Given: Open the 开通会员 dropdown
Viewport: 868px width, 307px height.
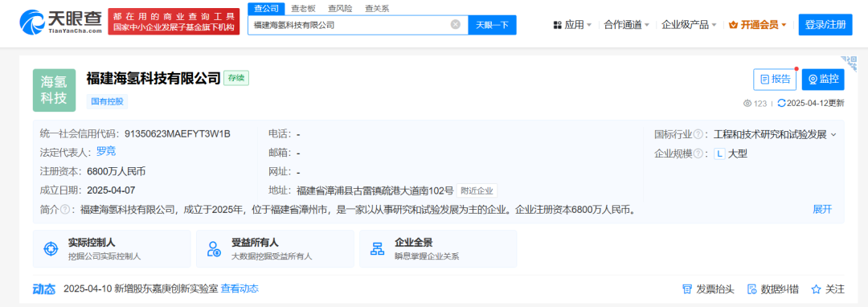Looking at the screenshot, I should [784, 25].
